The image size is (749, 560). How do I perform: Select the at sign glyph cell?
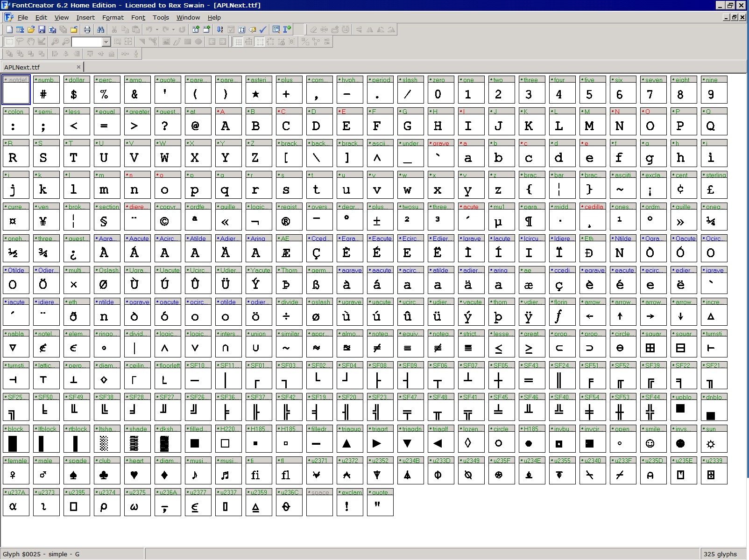(x=198, y=121)
